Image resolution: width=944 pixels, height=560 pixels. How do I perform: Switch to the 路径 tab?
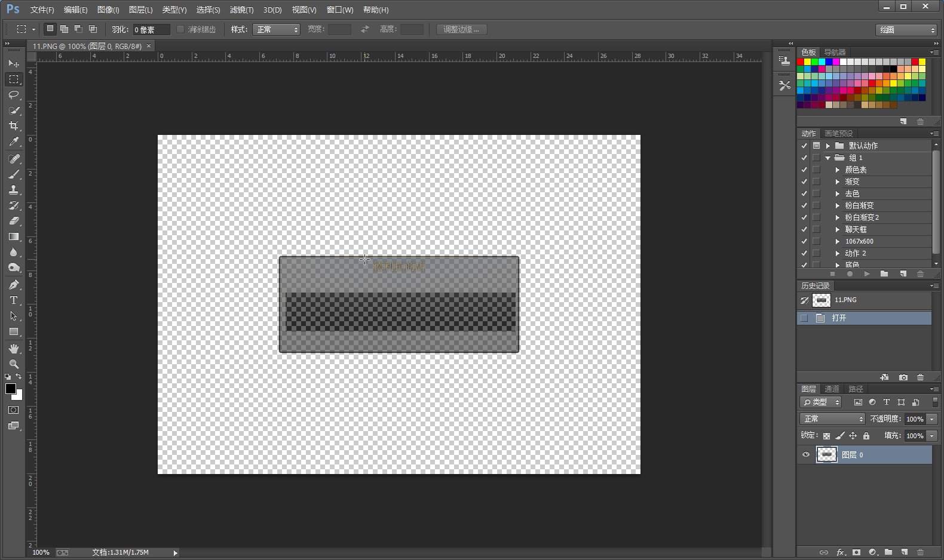click(856, 389)
